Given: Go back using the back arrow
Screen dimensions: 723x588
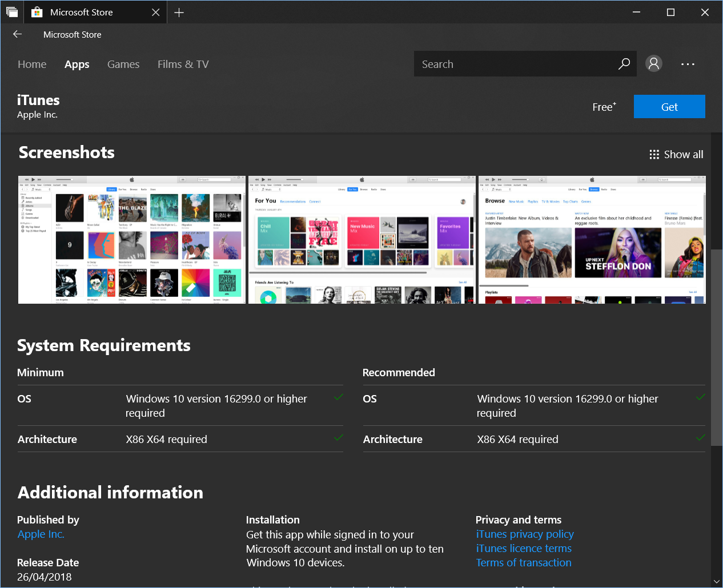Looking at the screenshot, I should tap(18, 34).
